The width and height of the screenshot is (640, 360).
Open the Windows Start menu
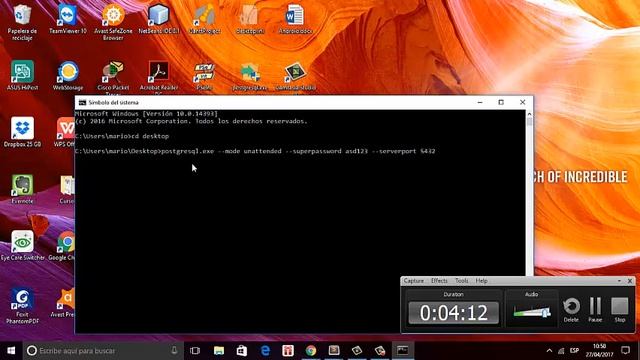[x=11, y=350]
